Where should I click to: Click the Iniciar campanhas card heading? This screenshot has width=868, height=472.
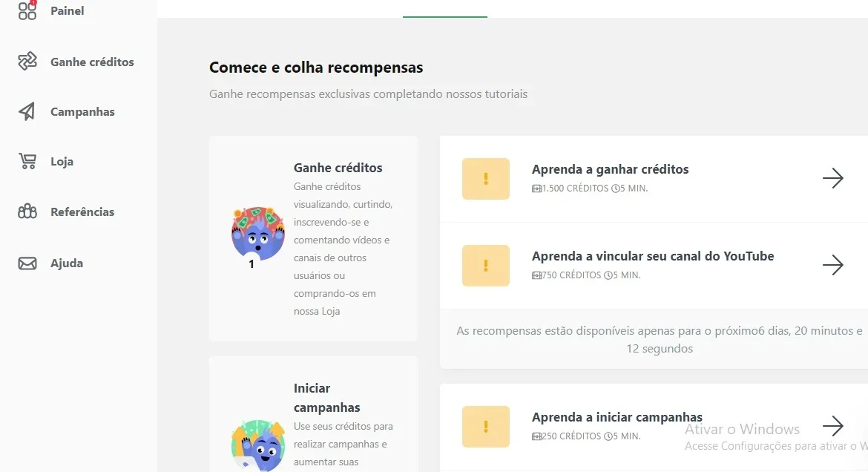pyautogui.click(x=326, y=398)
